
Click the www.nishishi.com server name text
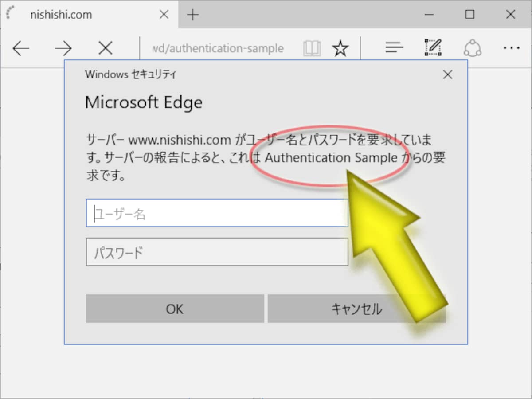point(179,141)
